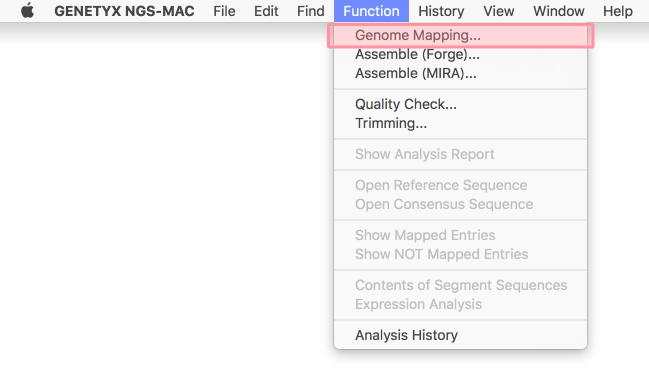Close the open Function menu

(371, 11)
